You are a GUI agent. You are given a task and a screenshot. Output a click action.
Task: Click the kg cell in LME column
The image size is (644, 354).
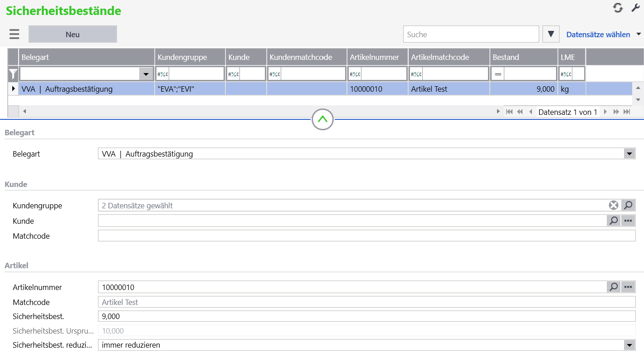[x=572, y=89]
